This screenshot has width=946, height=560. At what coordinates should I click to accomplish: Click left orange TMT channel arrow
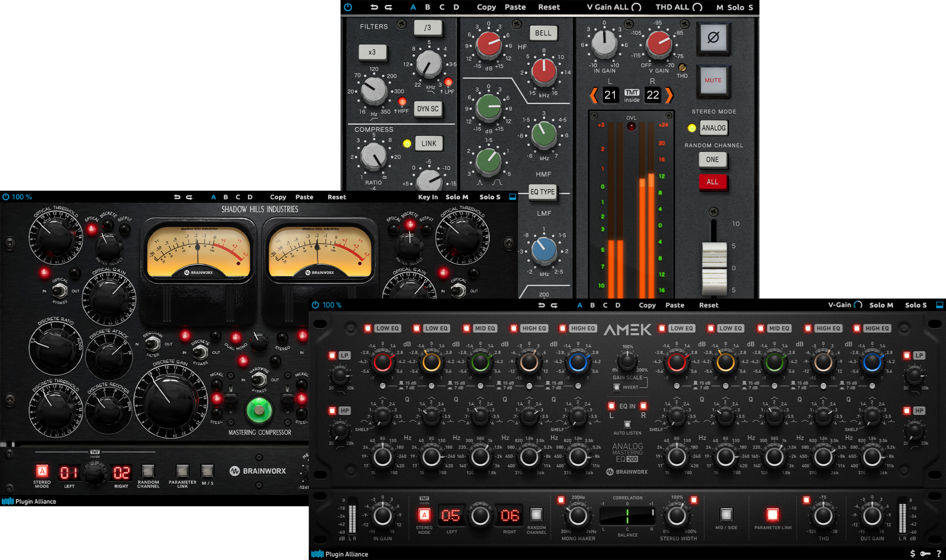pos(594,95)
